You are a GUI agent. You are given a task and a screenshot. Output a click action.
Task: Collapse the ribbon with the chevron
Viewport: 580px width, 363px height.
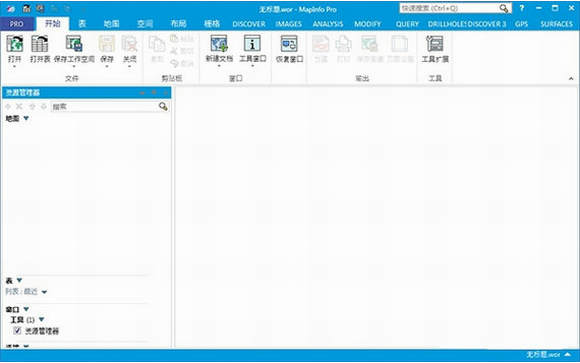pyautogui.click(x=571, y=78)
